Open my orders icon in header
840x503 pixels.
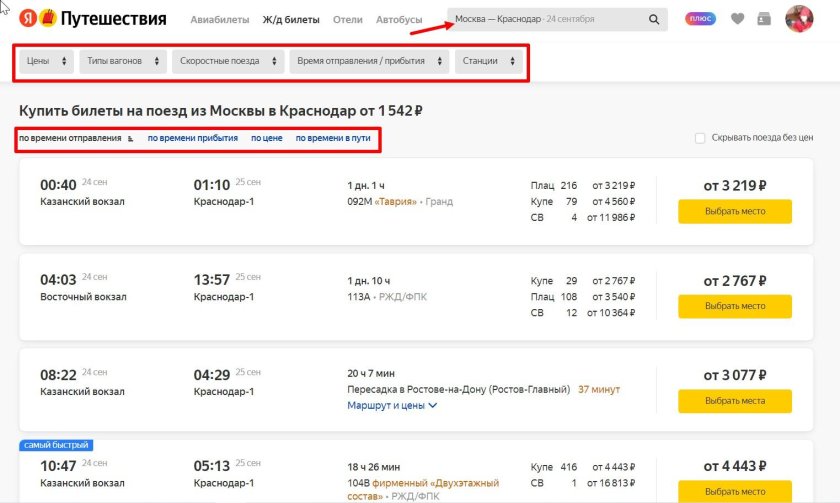(764, 19)
